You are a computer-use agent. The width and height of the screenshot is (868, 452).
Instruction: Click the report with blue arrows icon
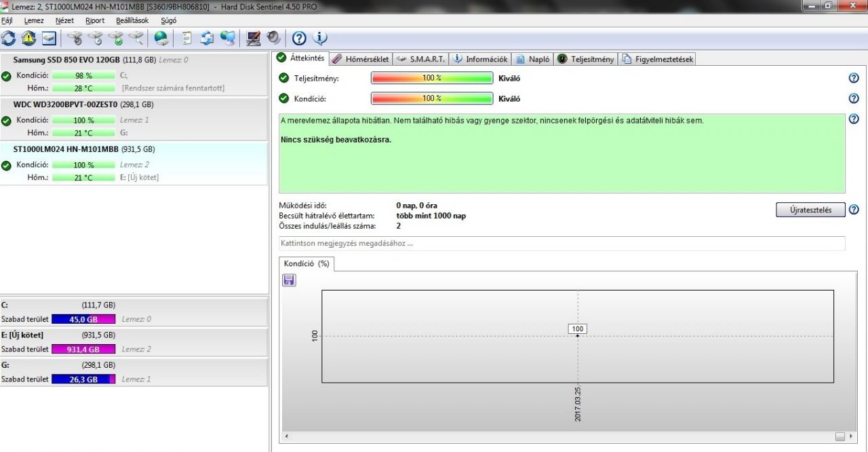point(208,38)
